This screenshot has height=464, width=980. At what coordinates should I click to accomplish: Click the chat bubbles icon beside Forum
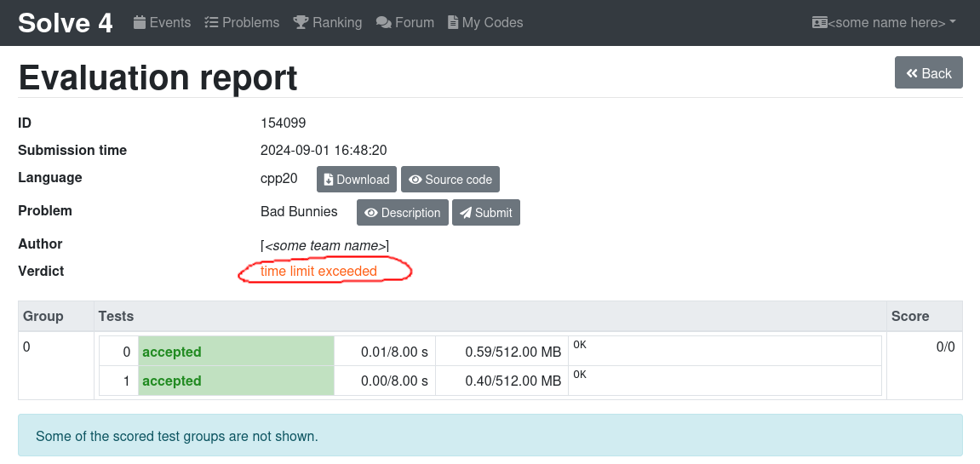click(384, 23)
